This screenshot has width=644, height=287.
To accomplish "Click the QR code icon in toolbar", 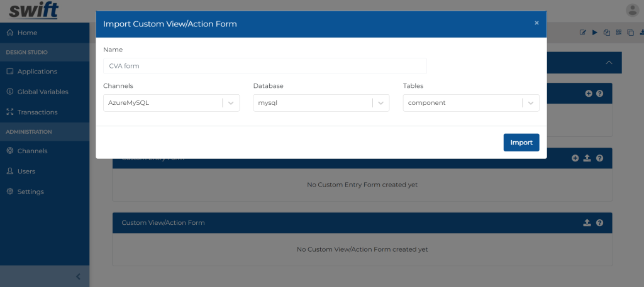I will tap(619, 33).
